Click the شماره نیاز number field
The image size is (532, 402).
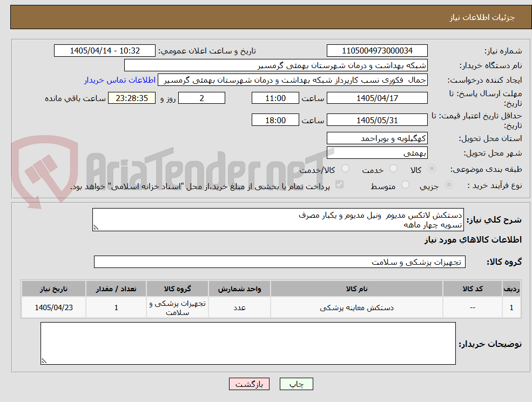coord(377,51)
